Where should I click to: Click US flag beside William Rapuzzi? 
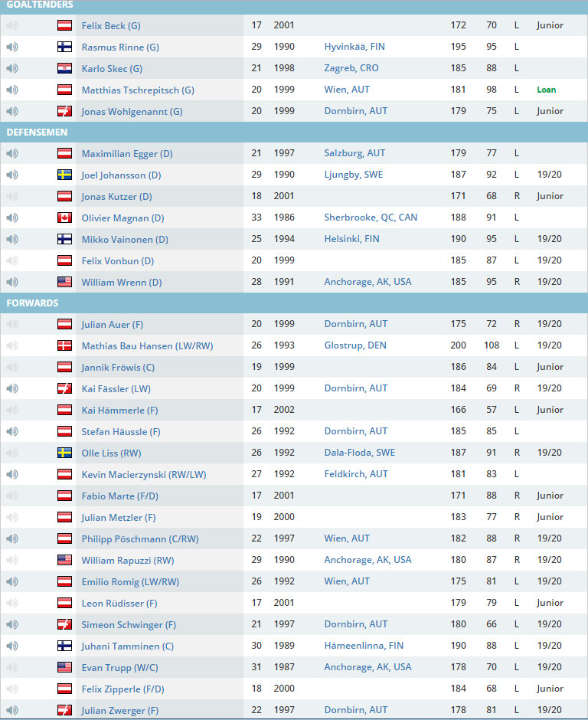coord(65,560)
